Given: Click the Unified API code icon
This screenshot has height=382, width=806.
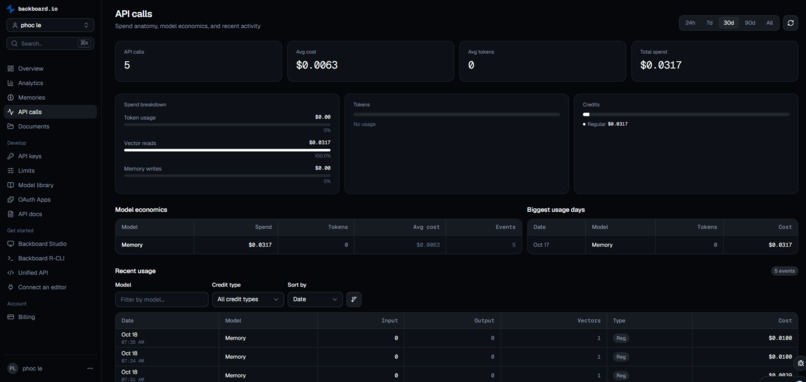Looking at the screenshot, I should tap(11, 272).
